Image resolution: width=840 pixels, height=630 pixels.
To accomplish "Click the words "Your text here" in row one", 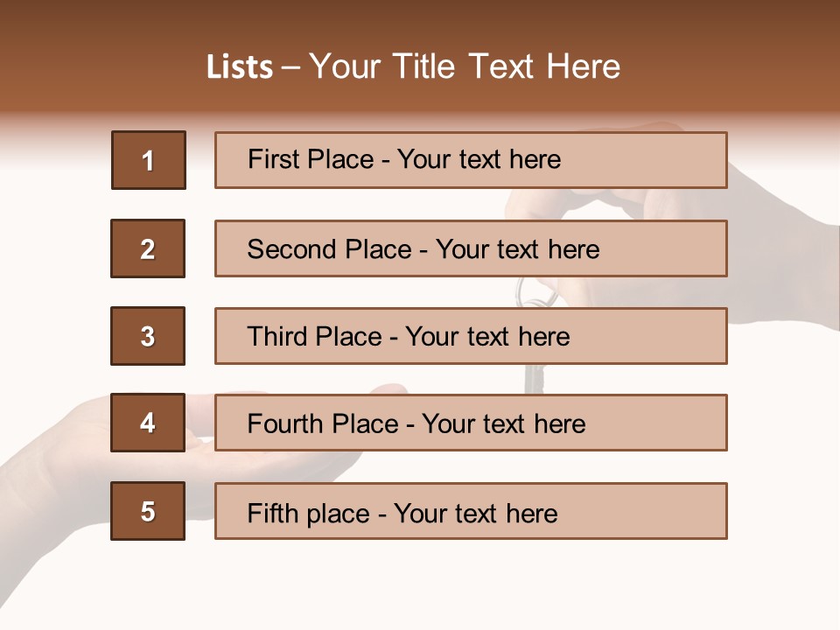I will [479, 159].
